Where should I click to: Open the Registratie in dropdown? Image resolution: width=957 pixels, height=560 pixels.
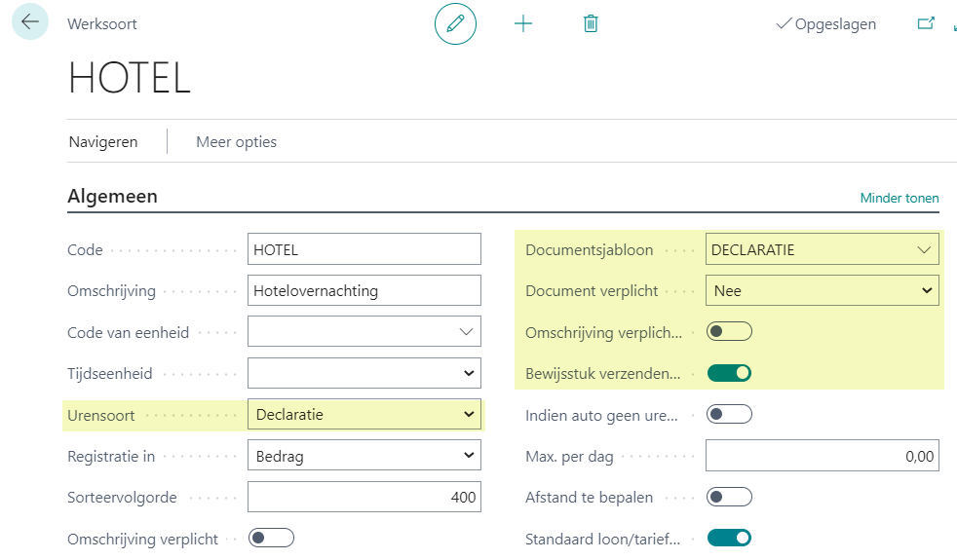[x=364, y=456]
